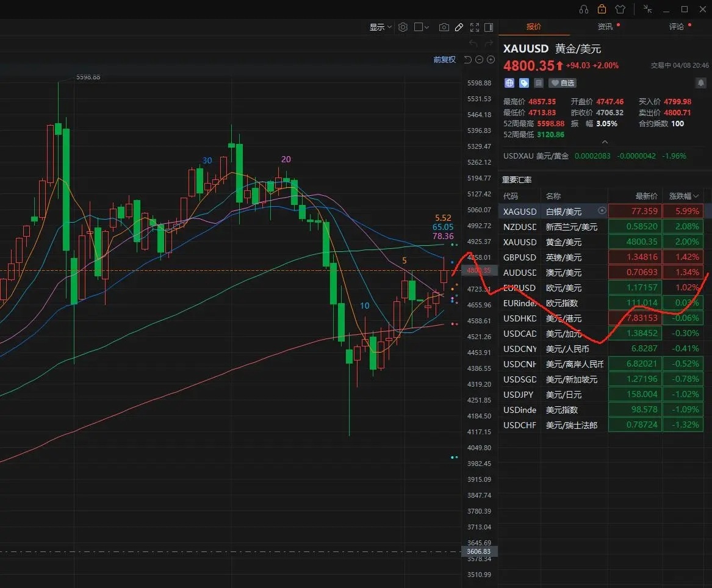712x588 pixels.
Task: Toggle 自选 favorite for XAUUSD
Action: (x=563, y=83)
